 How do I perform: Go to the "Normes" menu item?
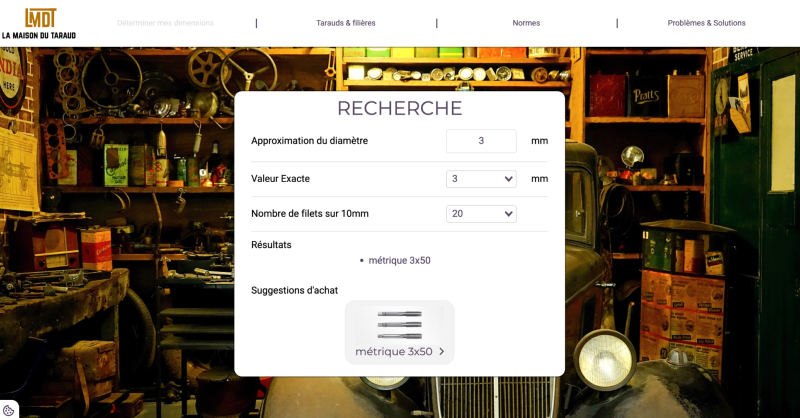coord(526,23)
